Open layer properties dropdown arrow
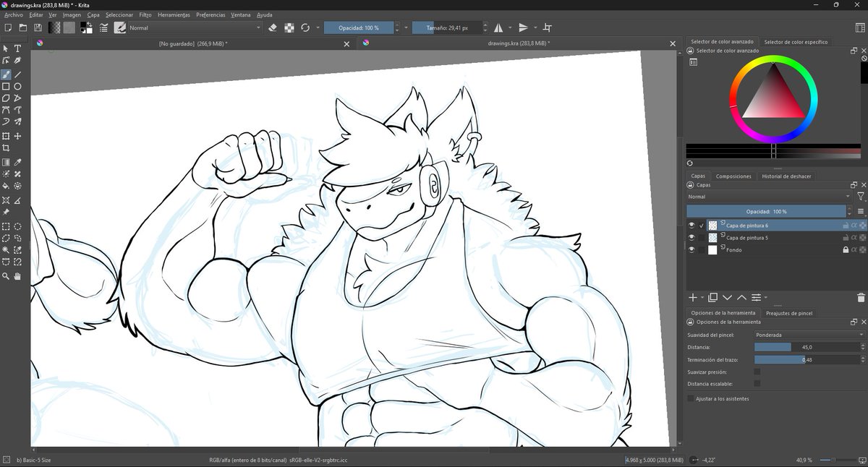Screen dimensions: 868x467 click(765, 297)
